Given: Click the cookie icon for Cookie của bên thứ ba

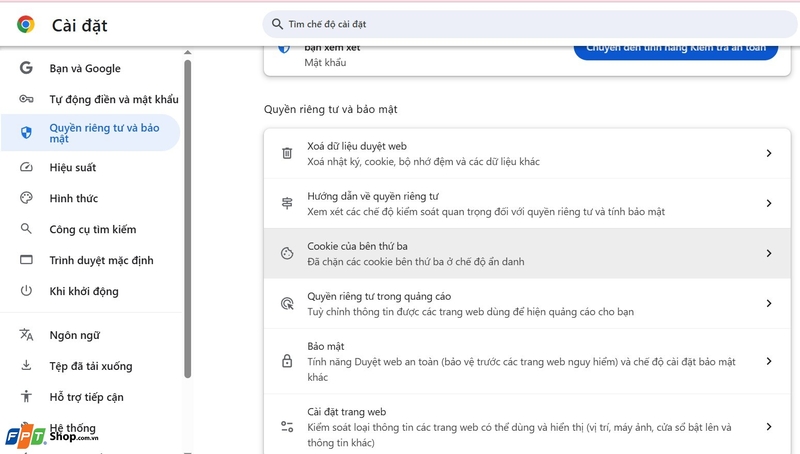Looking at the screenshot, I should click(287, 254).
